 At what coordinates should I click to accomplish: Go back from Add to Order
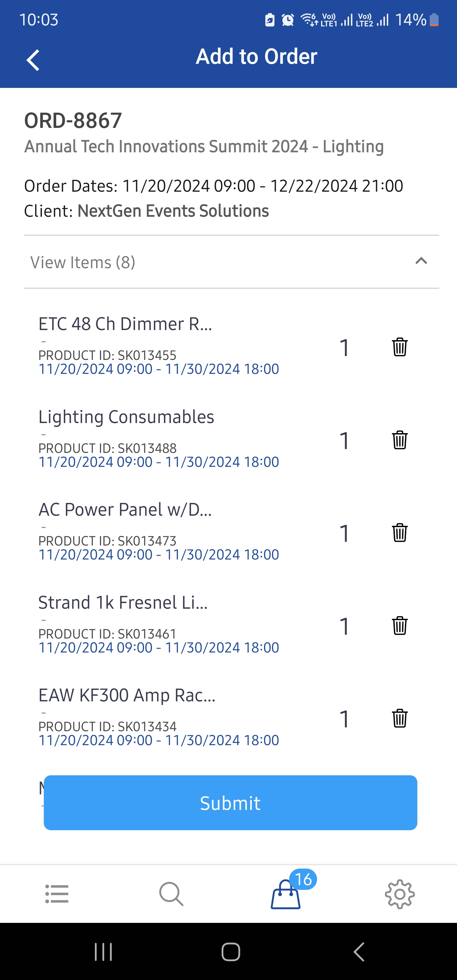click(33, 60)
